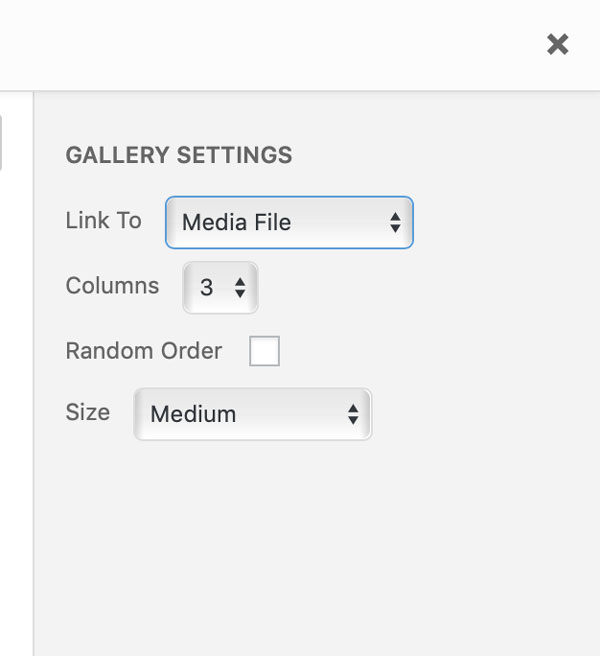
Task: Enable the Random Order checkbox
Action: [x=264, y=352]
